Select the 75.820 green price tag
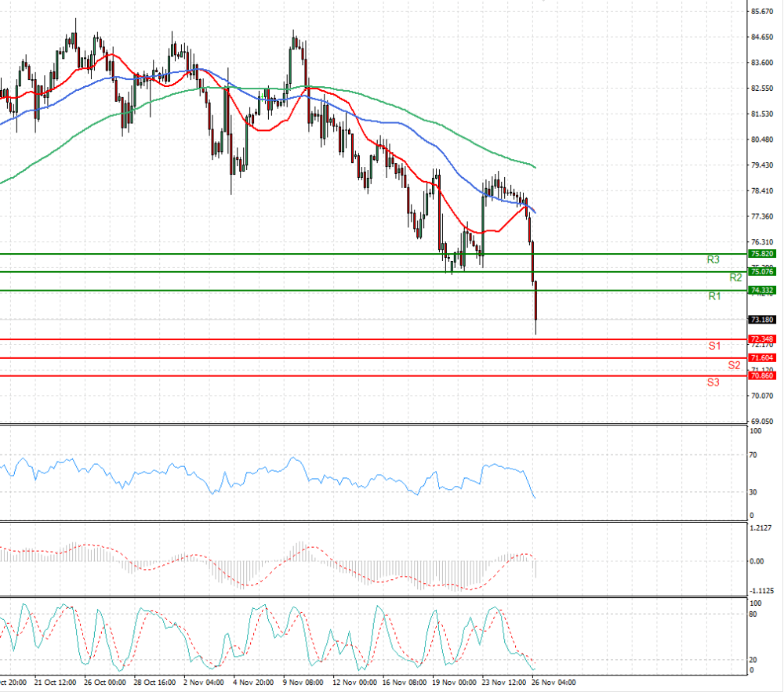Screen dimensions: 784x692 pyautogui.click(x=762, y=254)
